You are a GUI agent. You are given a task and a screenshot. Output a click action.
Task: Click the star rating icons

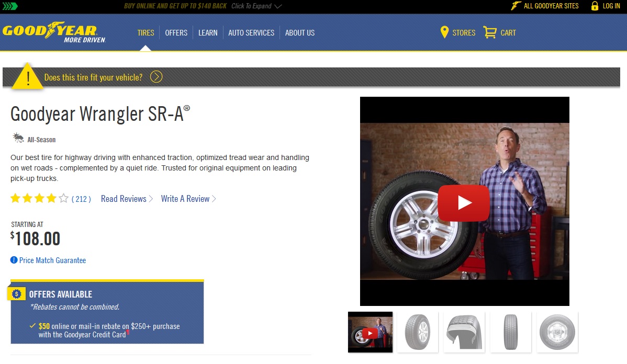pyautogui.click(x=39, y=199)
